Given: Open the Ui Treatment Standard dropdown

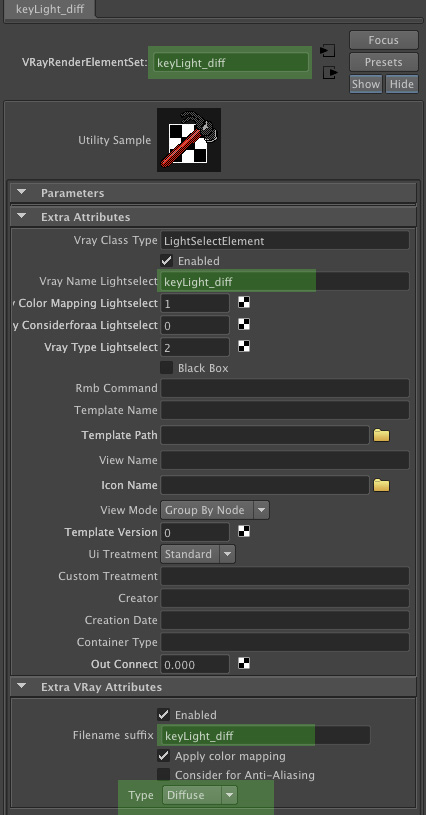Looking at the screenshot, I should pyautogui.click(x=198, y=554).
